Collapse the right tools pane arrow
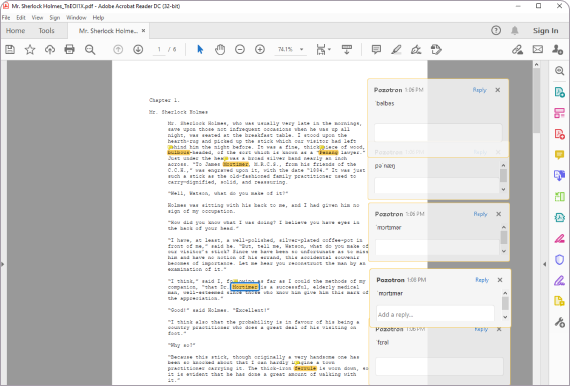This screenshot has height=386, width=570. 545,264
